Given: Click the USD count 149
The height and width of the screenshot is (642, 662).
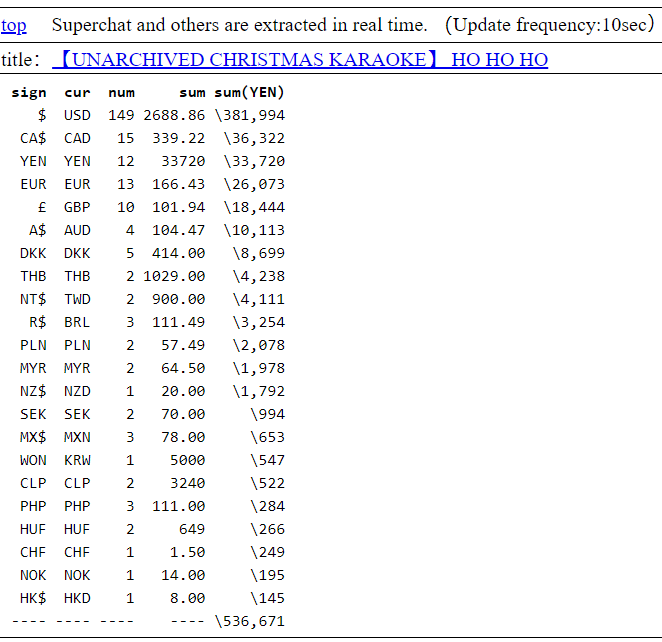Looking at the screenshot, I should pyautogui.click(x=121, y=115).
